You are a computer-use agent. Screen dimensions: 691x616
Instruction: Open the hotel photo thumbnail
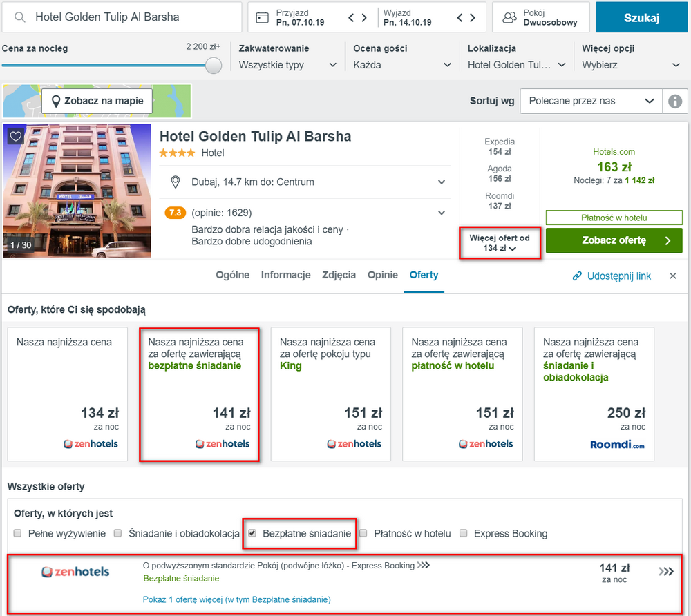(77, 191)
